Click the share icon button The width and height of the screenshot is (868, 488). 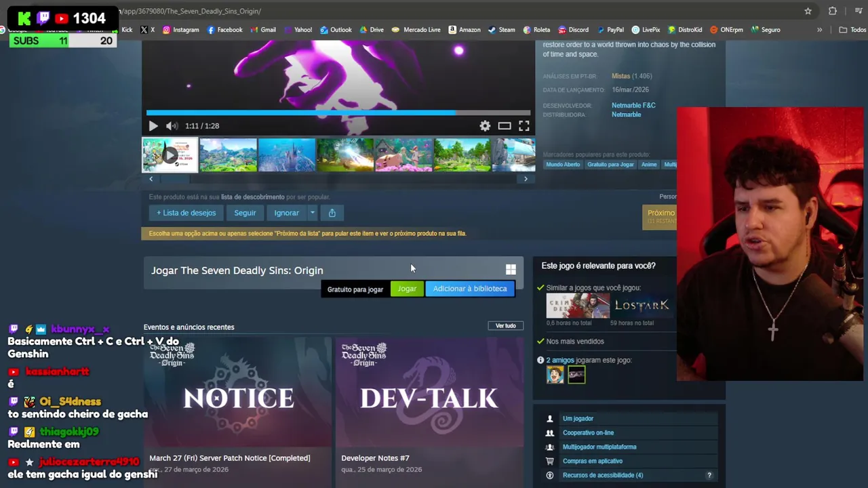point(332,213)
